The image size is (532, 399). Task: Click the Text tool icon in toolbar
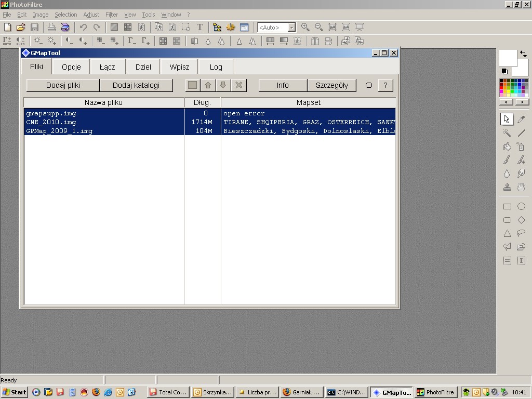tap(199, 27)
